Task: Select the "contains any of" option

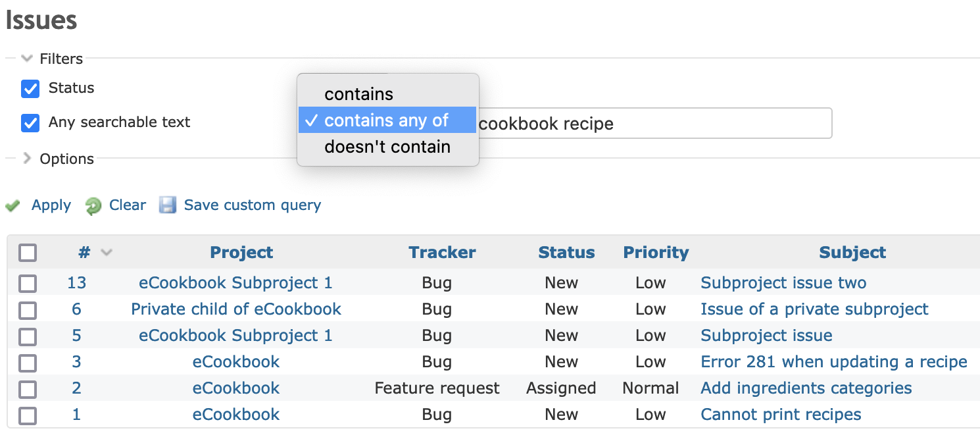Action: point(386,120)
